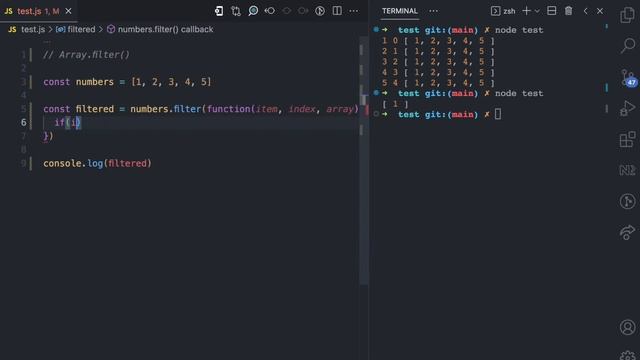The image size is (640, 360).
Task: Click terminal output line '[ 1 ]'
Action: 395,104
